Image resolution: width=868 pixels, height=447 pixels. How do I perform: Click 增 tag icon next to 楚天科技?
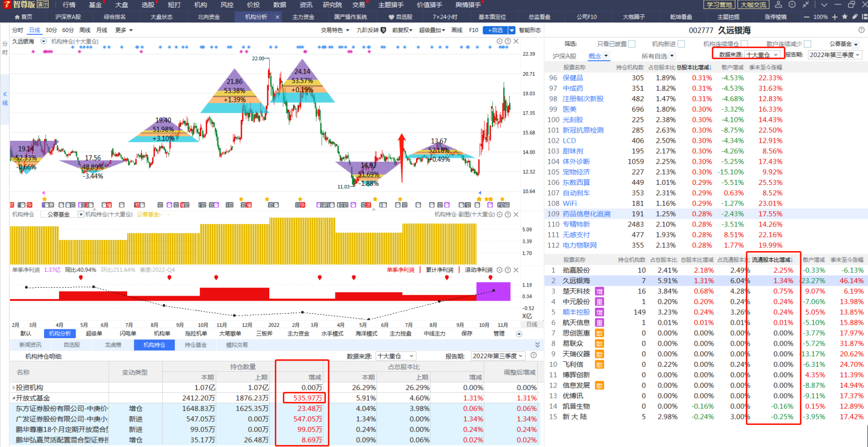coord(599,291)
